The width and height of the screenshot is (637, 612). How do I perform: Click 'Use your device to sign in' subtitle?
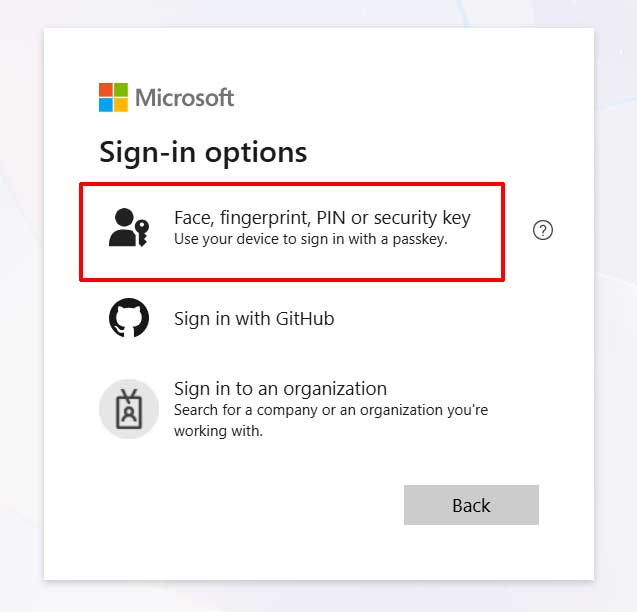coord(310,240)
